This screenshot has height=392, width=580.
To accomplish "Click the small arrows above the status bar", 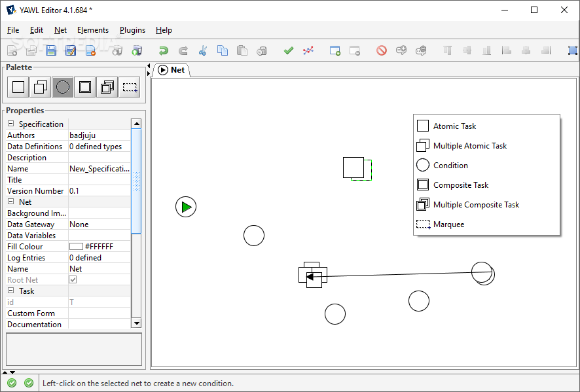I will click(9, 372).
